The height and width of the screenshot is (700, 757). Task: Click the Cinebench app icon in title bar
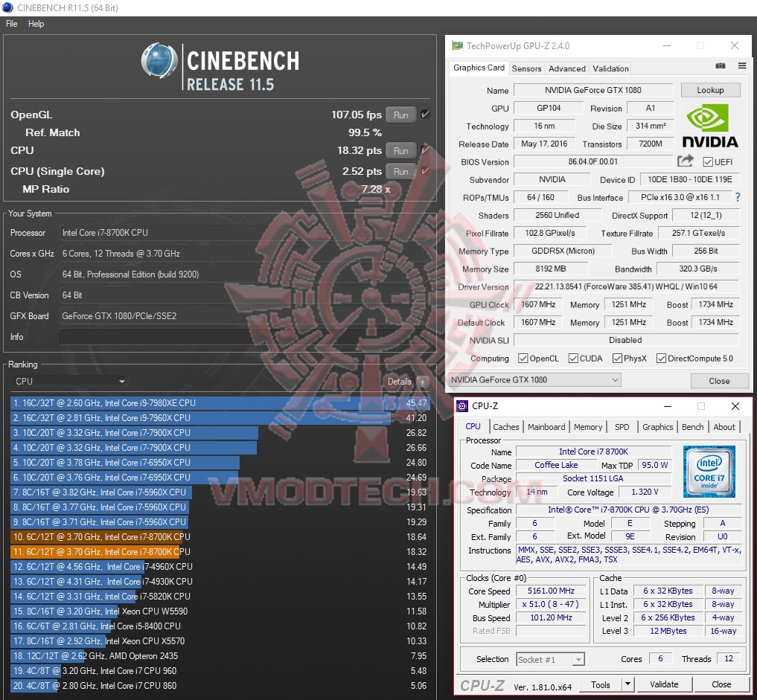pyautogui.click(x=7, y=7)
